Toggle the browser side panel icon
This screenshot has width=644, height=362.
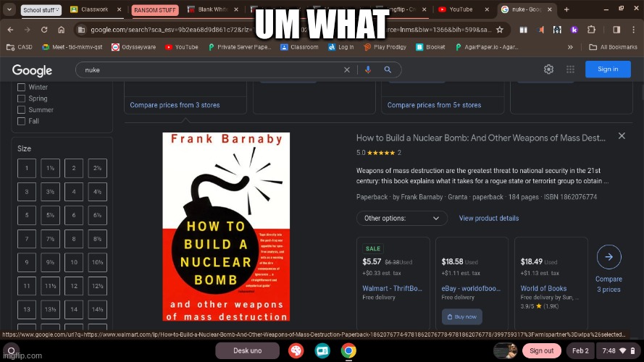pyautogui.click(x=616, y=30)
